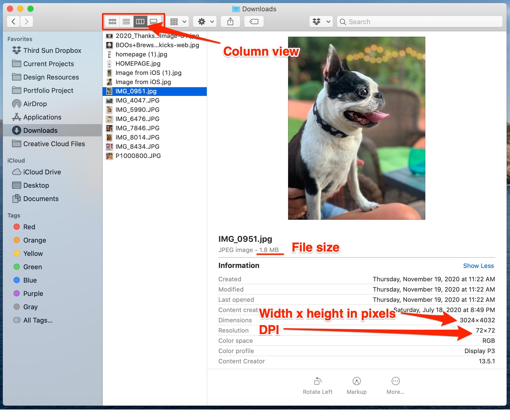Expand the Dropbox toolbar chevron

[328, 22]
